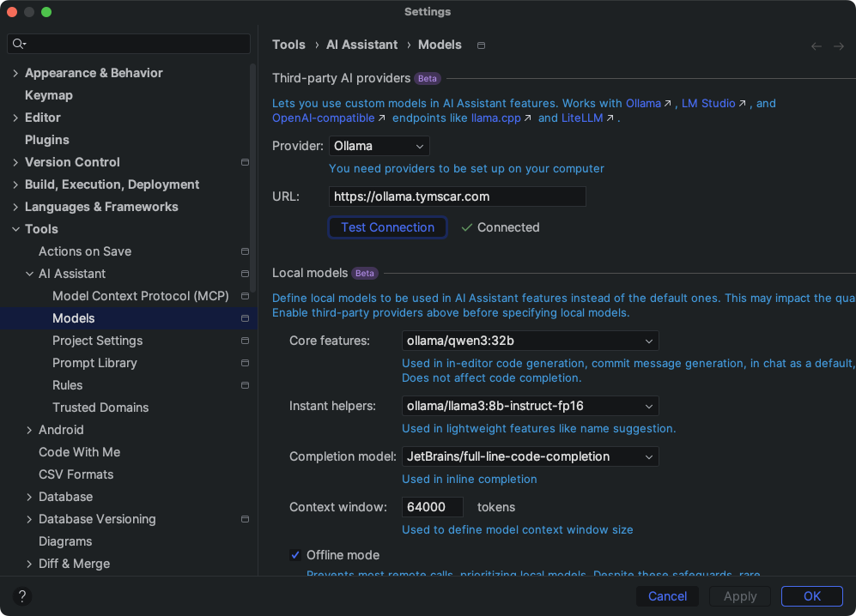Open Model Context Protocol (MCP) settings
Screen dimensions: 856x616
[x=140, y=296]
